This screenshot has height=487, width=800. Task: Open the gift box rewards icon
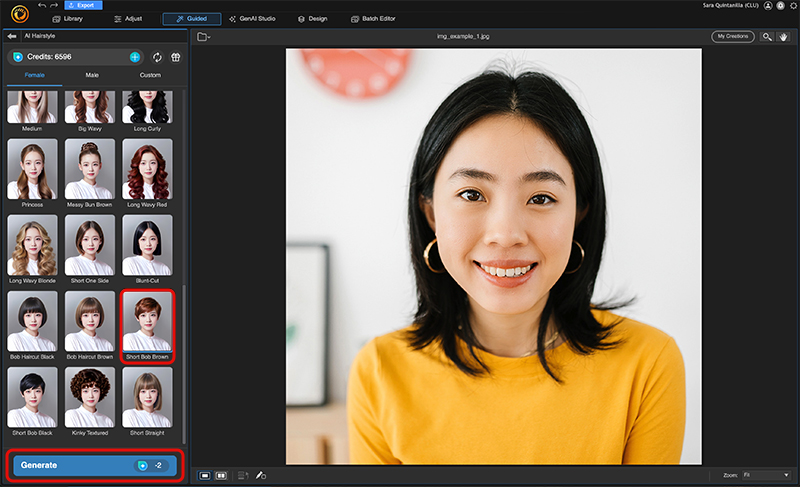[x=175, y=57]
